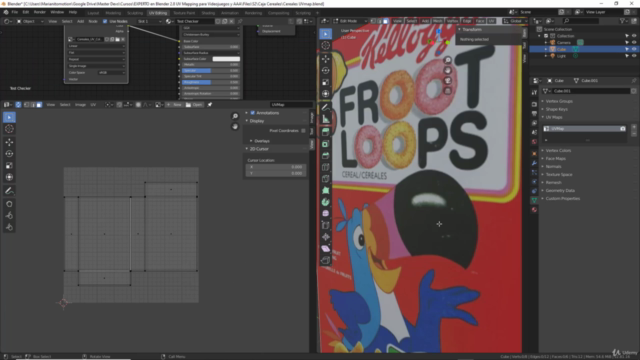Click the add UV map plus button
This screenshot has width=640, height=360.
pyautogui.click(x=634, y=127)
